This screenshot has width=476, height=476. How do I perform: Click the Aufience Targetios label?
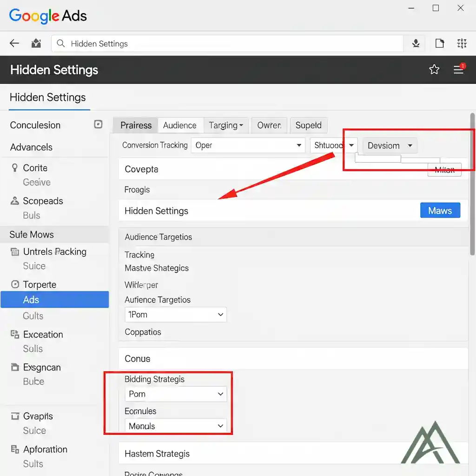[x=158, y=300]
